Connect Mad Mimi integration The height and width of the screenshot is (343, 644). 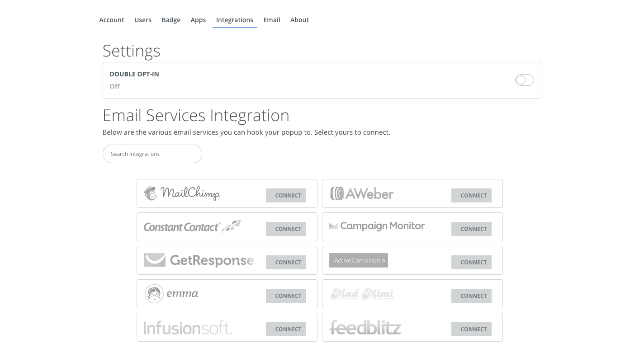pos(471,296)
